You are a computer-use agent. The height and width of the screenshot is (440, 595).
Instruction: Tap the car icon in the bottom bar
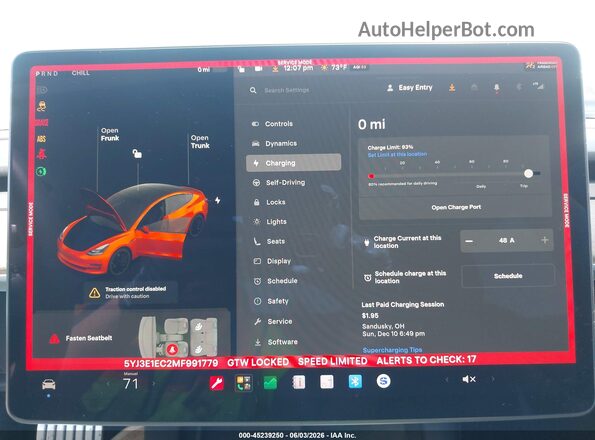[49, 385]
